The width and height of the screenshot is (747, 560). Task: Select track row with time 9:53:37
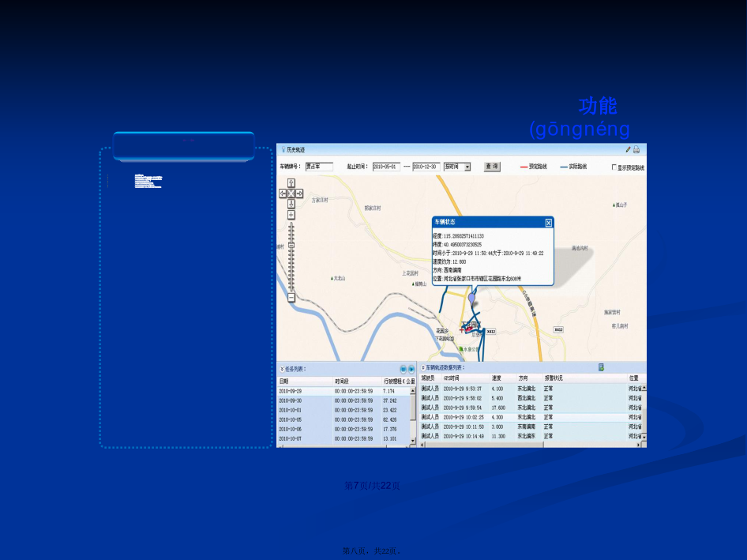pyautogui.click(x=530, y=389)
